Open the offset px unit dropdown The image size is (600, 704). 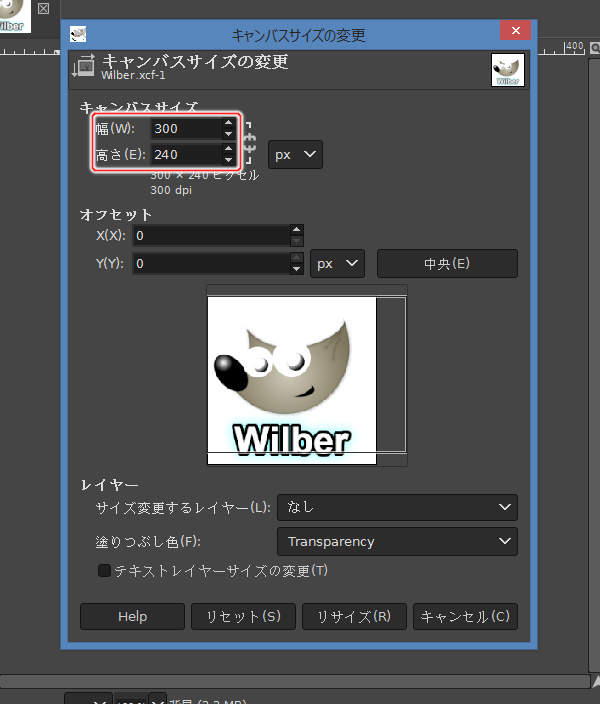337,264
